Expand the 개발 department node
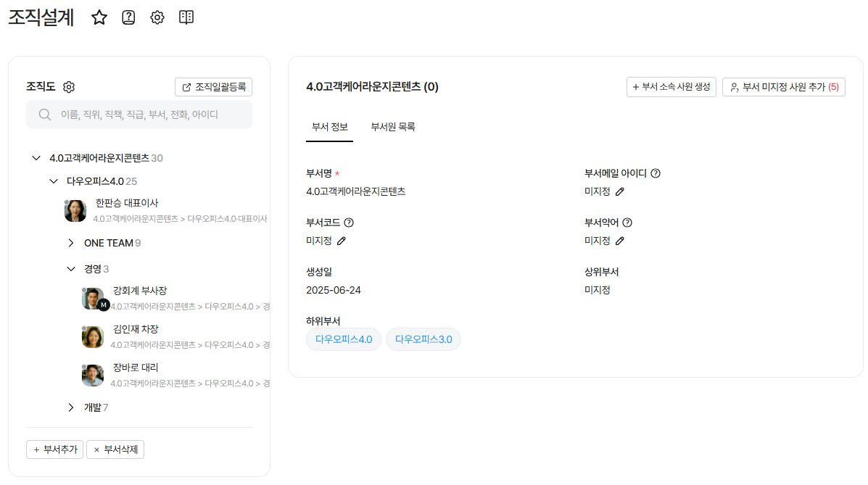868x485 pixels. pyautogui.click(x=71, y=407)
